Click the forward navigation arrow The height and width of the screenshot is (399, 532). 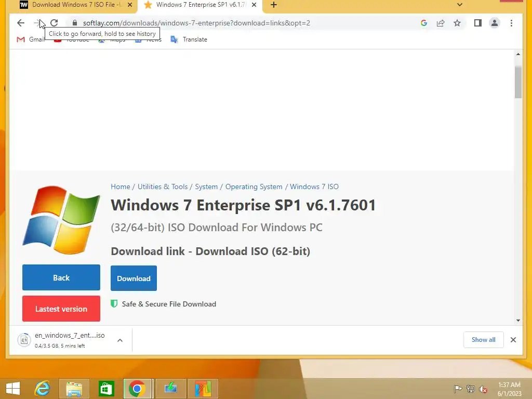tap(37, 23)
